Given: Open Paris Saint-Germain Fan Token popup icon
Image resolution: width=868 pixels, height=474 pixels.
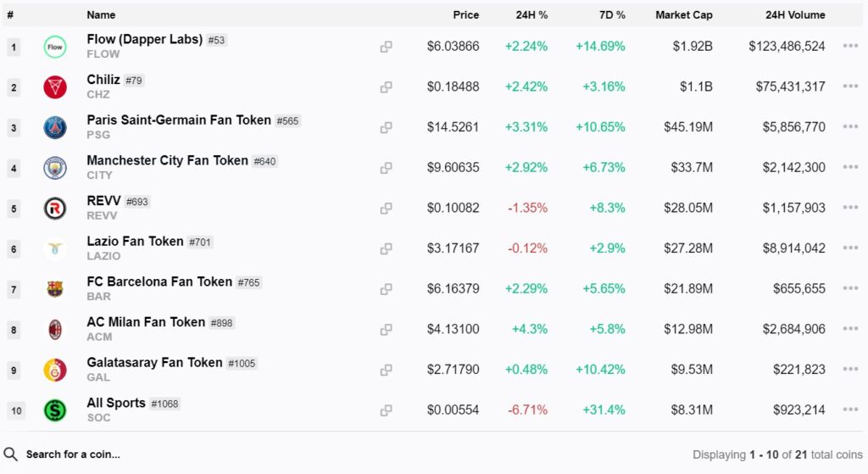Looking at the screenshot, I should [386, 128].
